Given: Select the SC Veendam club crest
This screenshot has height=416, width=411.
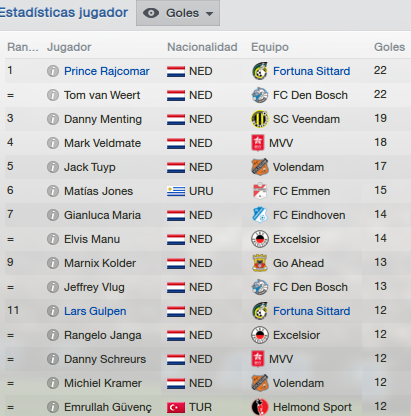Looking at the screenshot, I should point(260,119).
